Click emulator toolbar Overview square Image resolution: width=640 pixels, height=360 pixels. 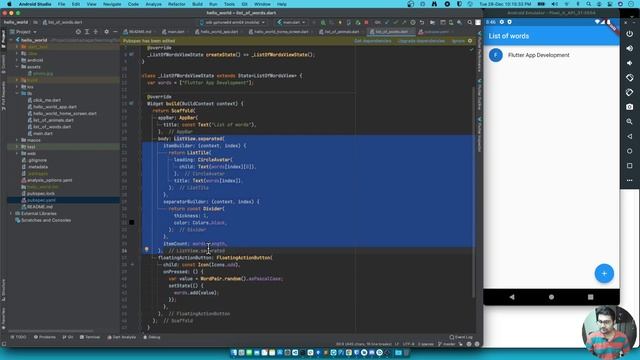(629, 166)
